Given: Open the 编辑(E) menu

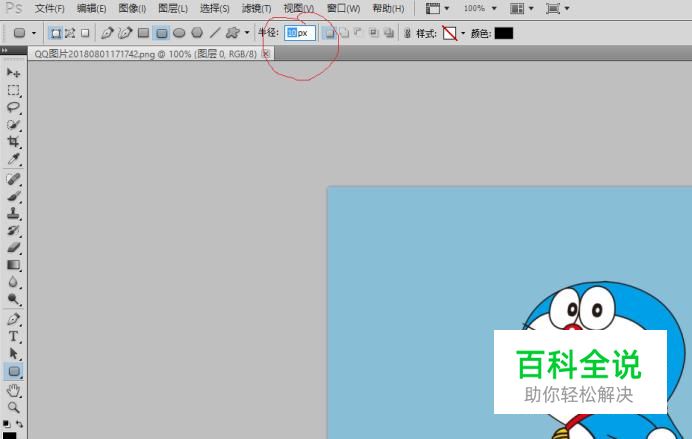Looking at the screenshot, I should pos(91,8).
